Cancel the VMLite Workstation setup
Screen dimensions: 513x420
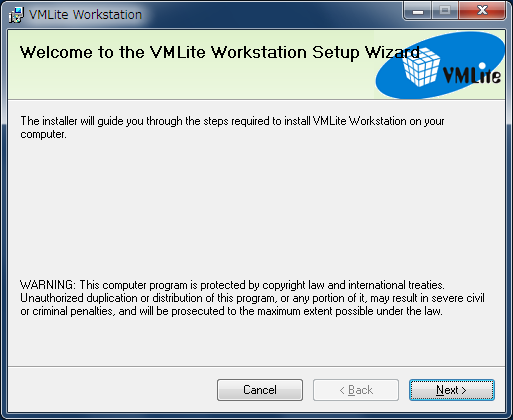point(260,390)
